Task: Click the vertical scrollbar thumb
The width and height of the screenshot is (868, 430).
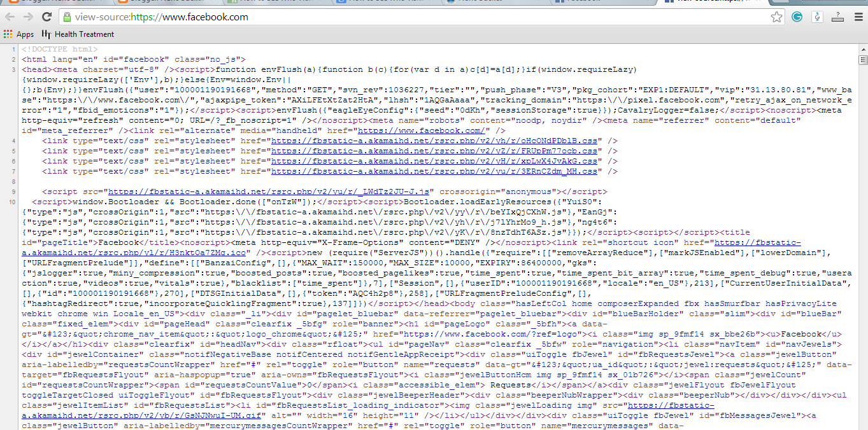Action: [x=863, y=60]
